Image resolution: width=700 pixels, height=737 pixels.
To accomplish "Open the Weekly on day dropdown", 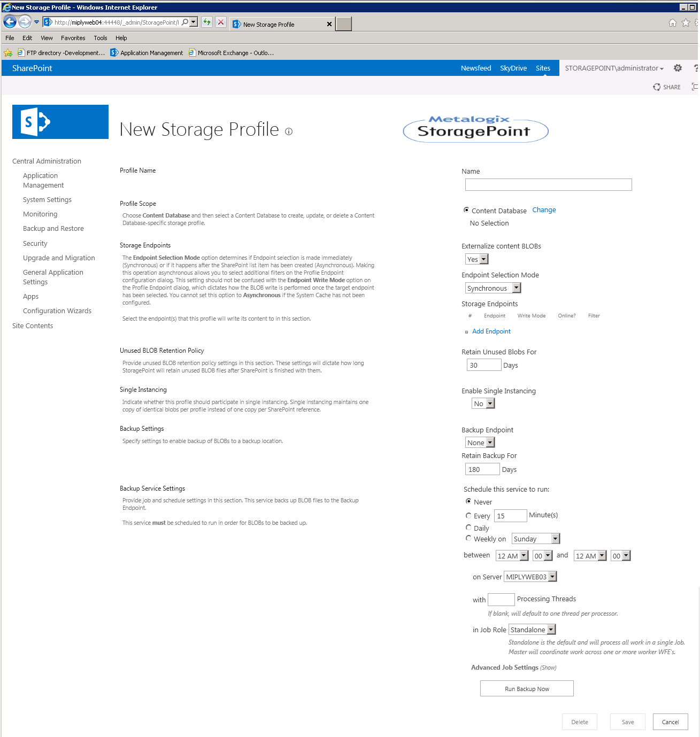I will 536,539.
